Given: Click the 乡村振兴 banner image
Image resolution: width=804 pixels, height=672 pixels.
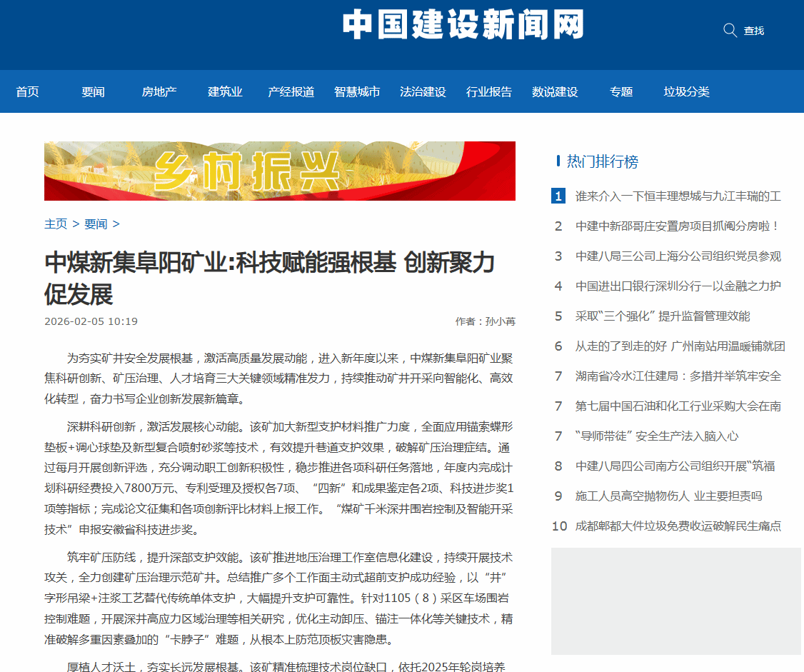Looking at the screenshot, I should pyautogui.click(x=279, y=171).
